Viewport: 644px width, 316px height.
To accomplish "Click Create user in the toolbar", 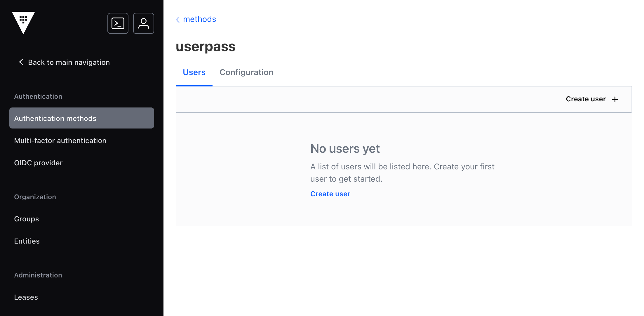I will [592, 99].
